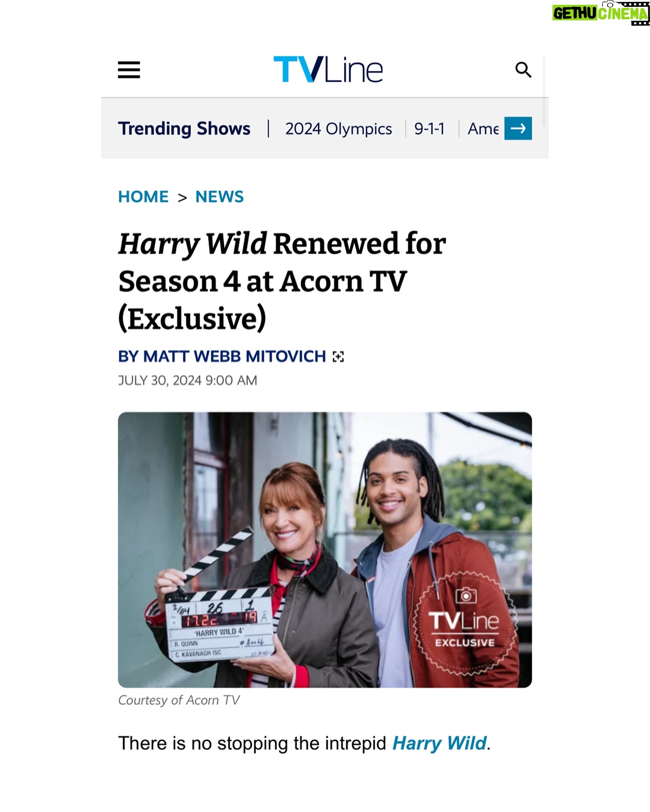
Task: Select the truncated 'Ame' trending item
Action: [x=483, y=129]
